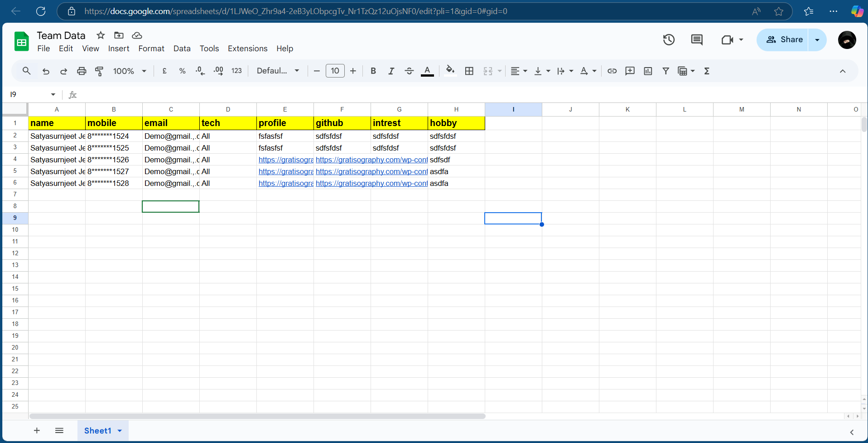Open more number formats (123)

(236, 71)
